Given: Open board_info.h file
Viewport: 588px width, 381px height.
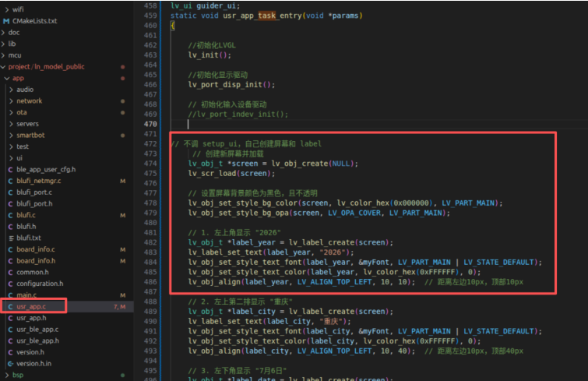Looking at the screenshot, I should pos(36,261).
